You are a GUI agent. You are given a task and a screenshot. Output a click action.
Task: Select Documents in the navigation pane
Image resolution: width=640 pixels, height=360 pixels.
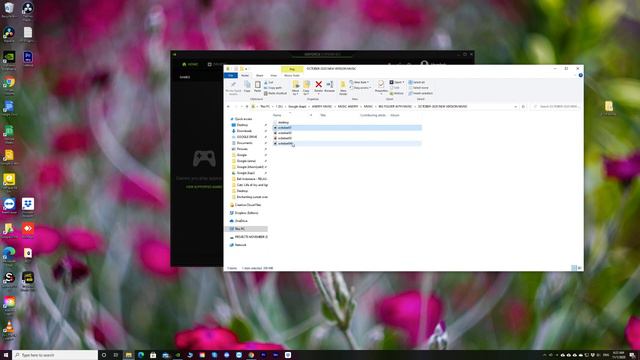pyautogui.click(x=244, y=143)
